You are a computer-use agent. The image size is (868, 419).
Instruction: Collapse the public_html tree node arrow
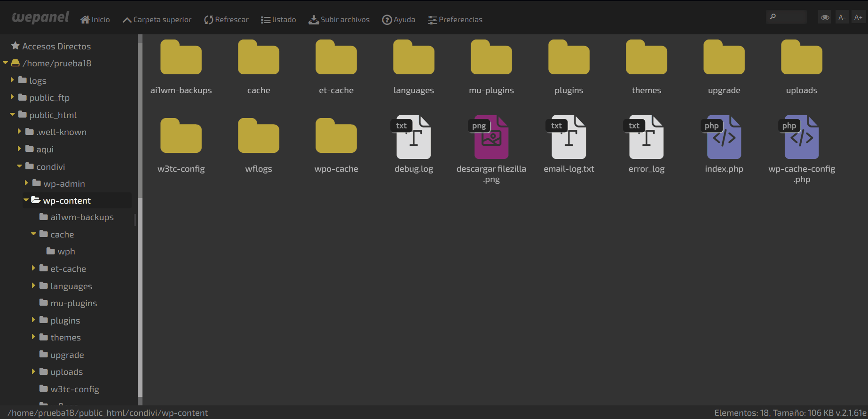tap(12, 115)
